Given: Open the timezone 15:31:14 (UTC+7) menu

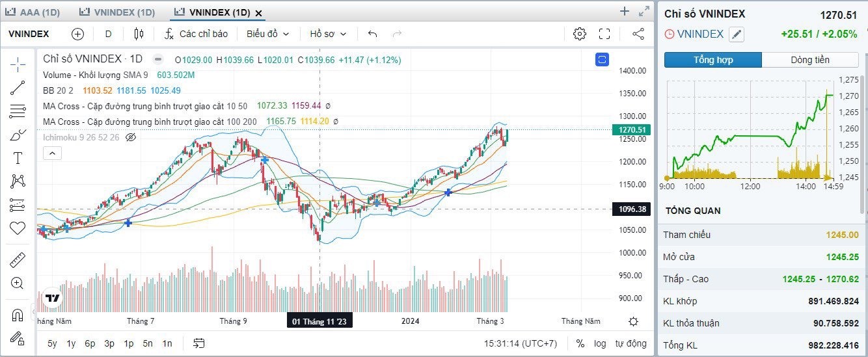Looking at the screenshot, I should [x=521, y=343].
